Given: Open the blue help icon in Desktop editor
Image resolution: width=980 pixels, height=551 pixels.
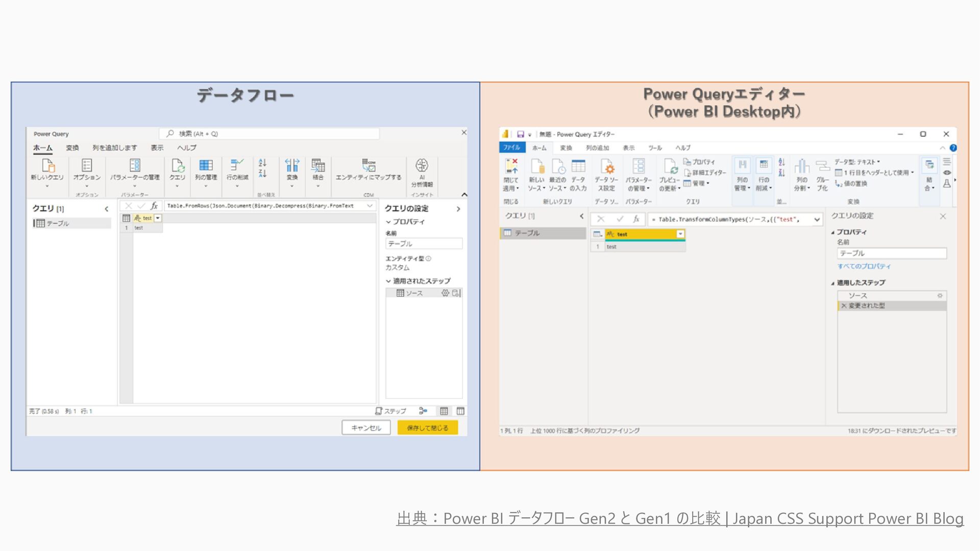Looking at the screenshot, I should pyautogui.click(x=953, y=148).
